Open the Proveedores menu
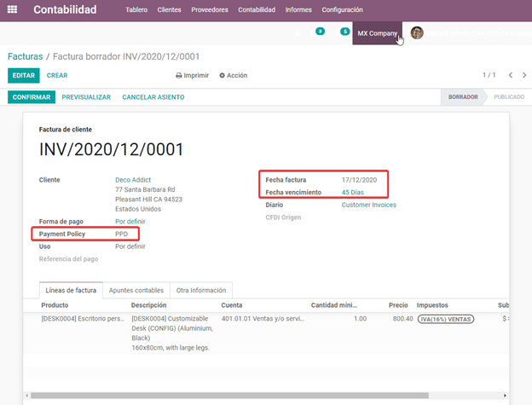 tap(210, 10)
